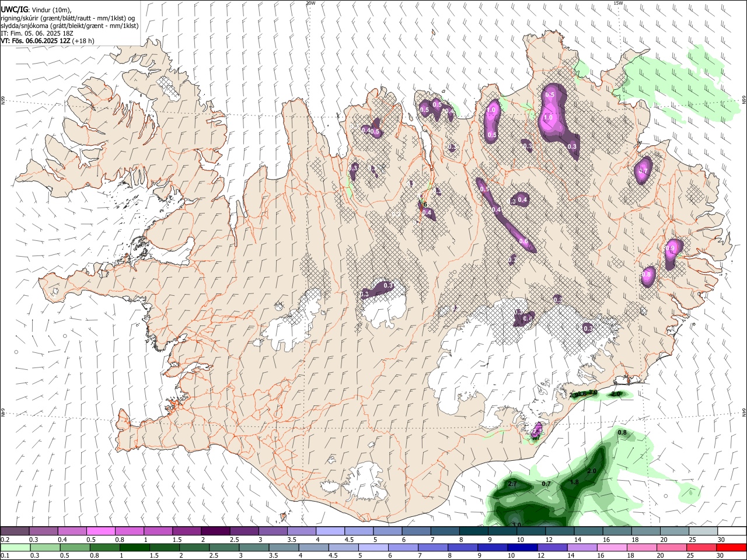Screen dimensions: 747x560
Task: Pick the light pink 16 rain legend swatch
Action: coord(612,548)
